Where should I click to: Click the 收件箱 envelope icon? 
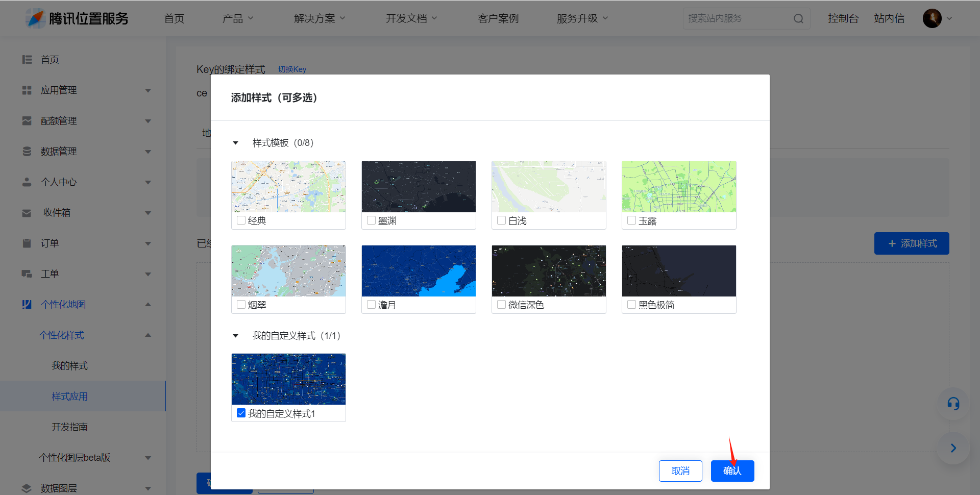tap(27, 213)
